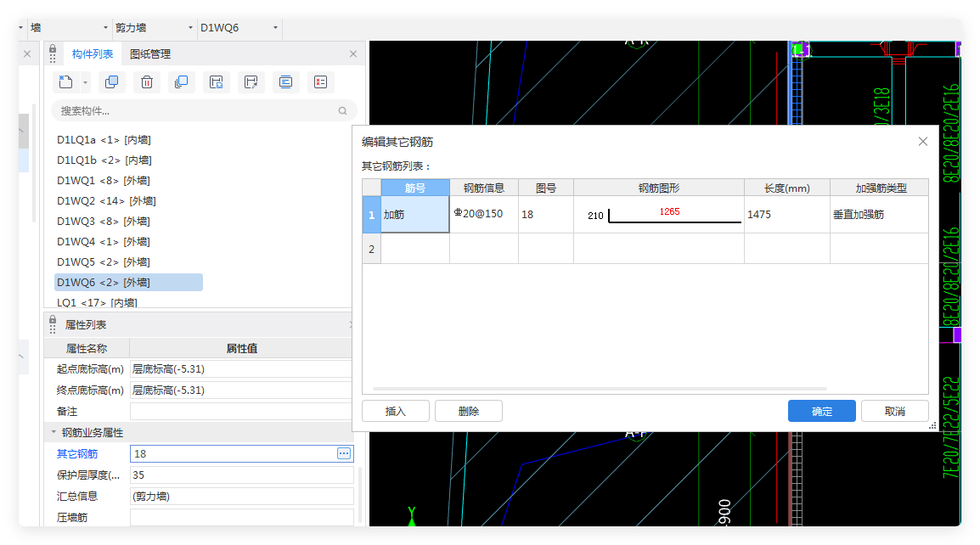Click the 删除 button
980x545 pixels.
pos(469,411)
